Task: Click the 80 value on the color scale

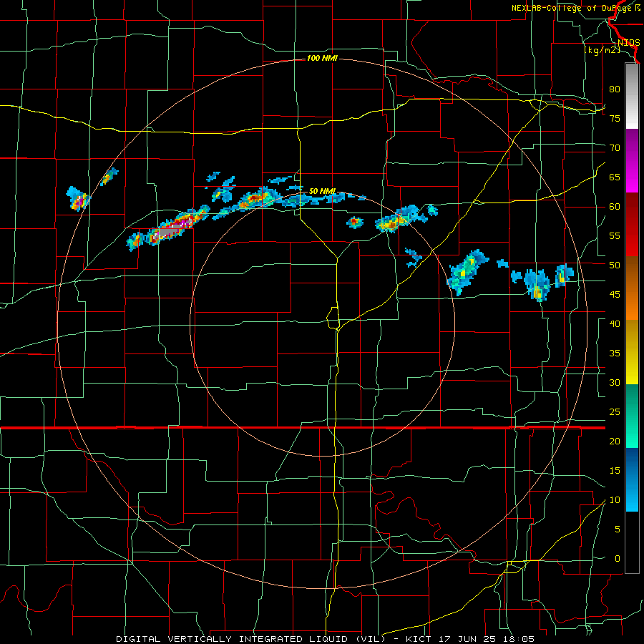Action: 615,89
